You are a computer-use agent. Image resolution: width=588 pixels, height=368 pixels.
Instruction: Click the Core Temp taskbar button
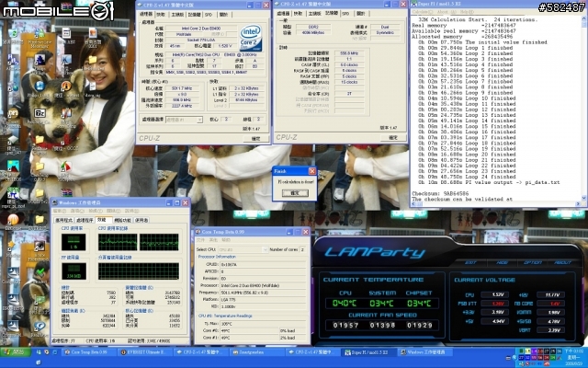coord(88,352)
